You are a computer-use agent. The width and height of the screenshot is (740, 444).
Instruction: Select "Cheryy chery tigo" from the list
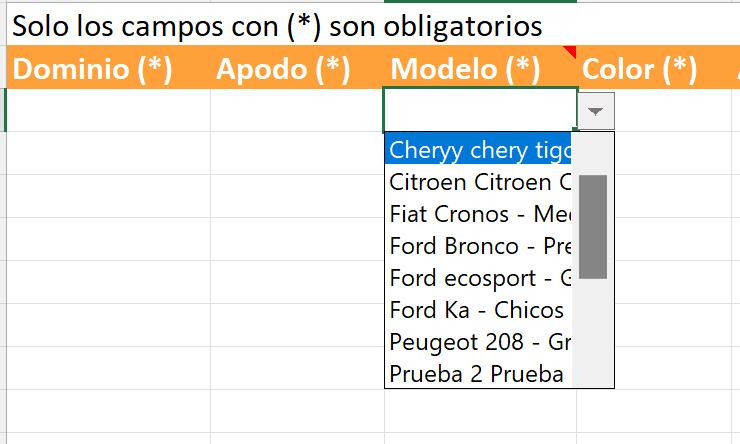[x=478, y=150]
